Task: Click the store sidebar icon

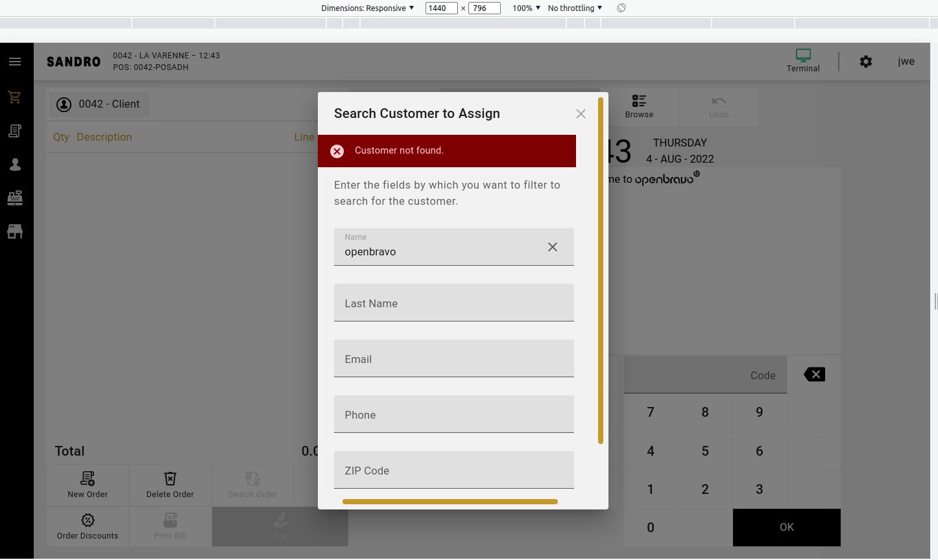Action: [15, 231]
